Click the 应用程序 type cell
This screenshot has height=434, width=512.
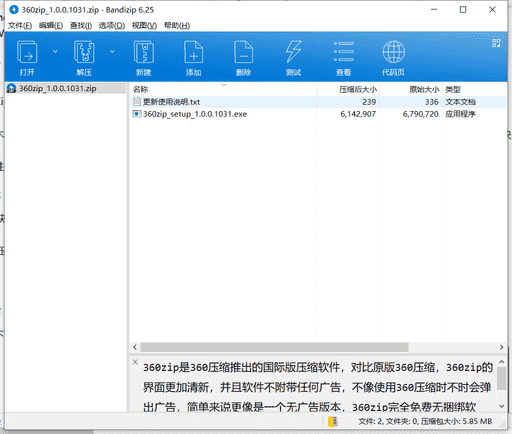coord(460,114)
